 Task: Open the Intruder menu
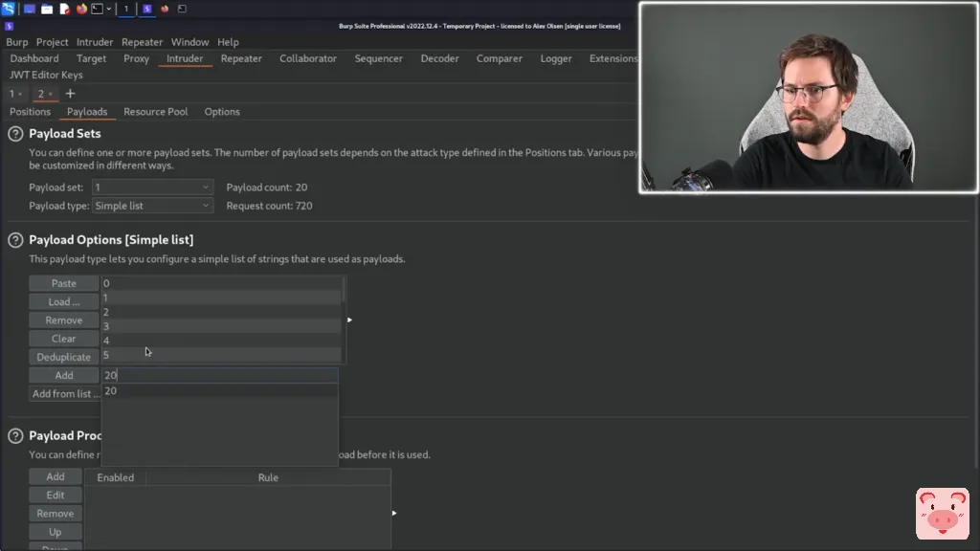click(95, 42)
